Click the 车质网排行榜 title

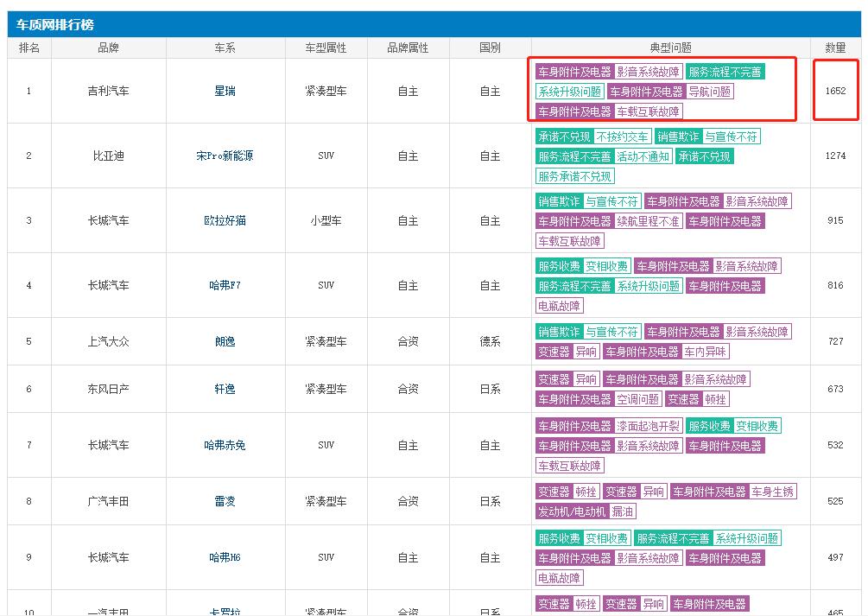[54, 24]
